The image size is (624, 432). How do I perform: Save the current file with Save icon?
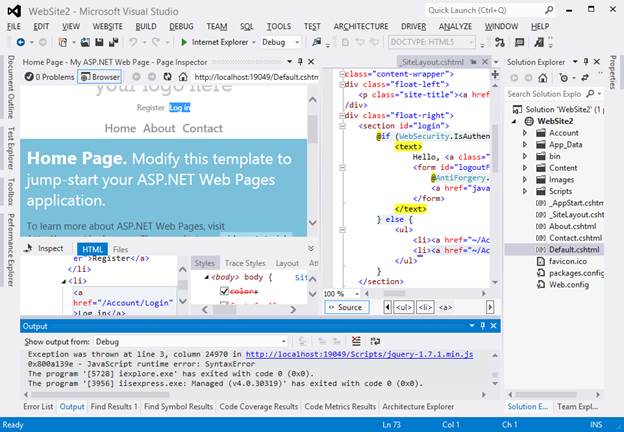tap(99, 42)
